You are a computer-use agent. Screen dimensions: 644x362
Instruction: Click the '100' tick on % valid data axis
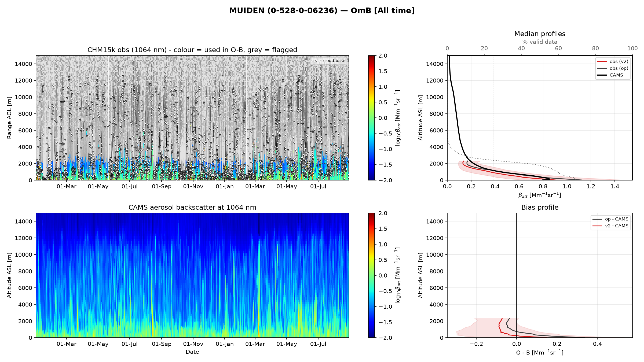click(632, 48)
